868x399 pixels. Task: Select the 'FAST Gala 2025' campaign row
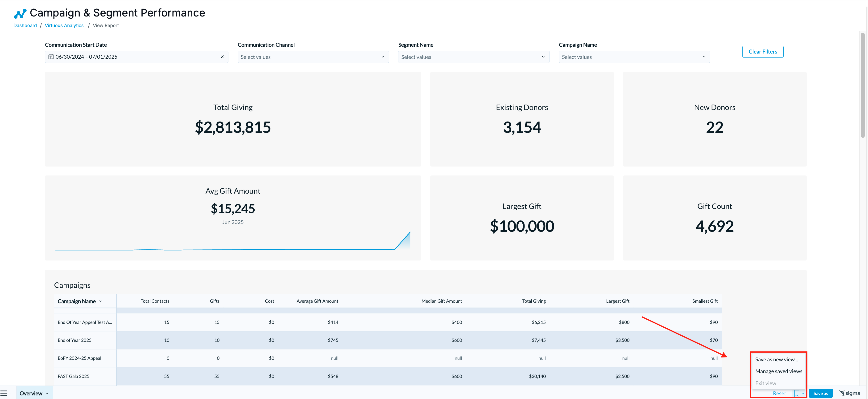[388, 376]
